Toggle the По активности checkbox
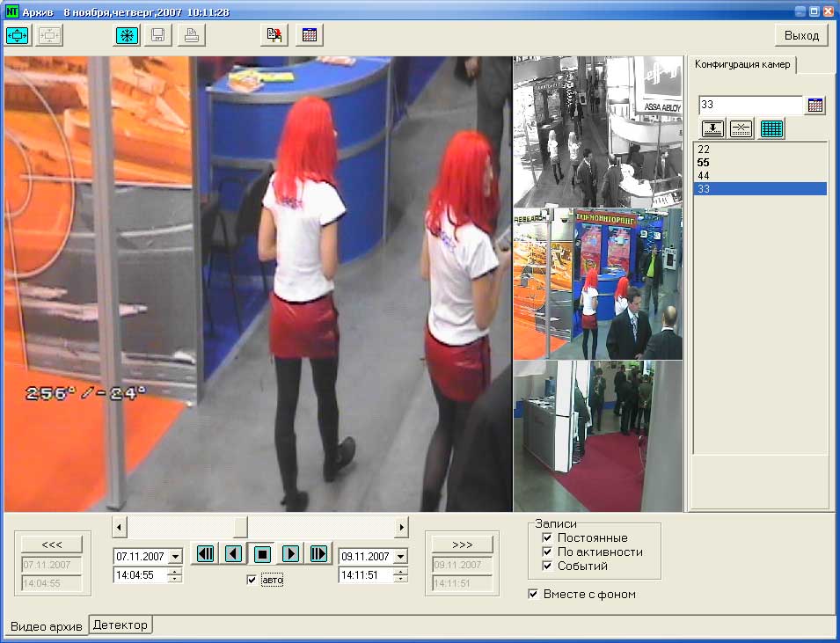Viewport: 840px width, 643px height. pos(547,552)
